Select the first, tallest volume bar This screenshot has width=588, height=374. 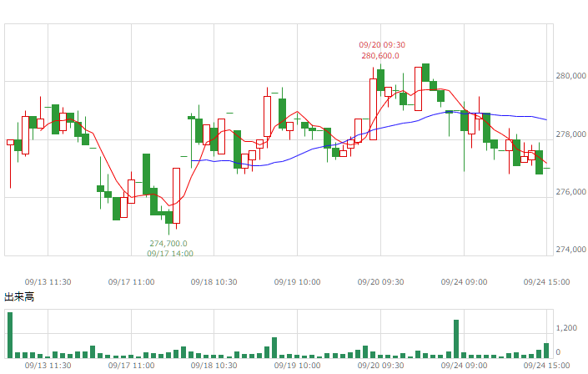click(x=10, y=335)
